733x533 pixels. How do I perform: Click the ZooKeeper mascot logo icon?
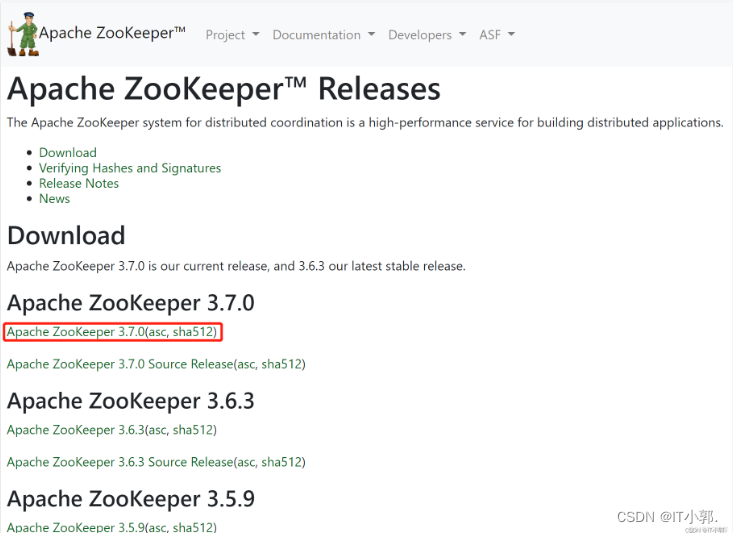click(22, 34)
